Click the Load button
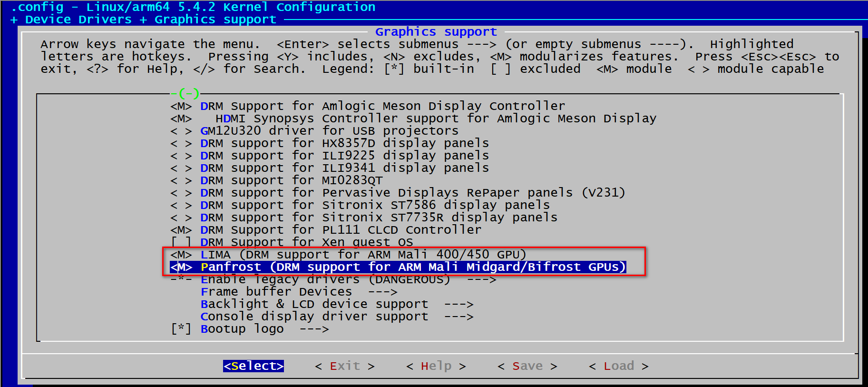The height and width of the screenshot is (387, 868). point(619,366)
